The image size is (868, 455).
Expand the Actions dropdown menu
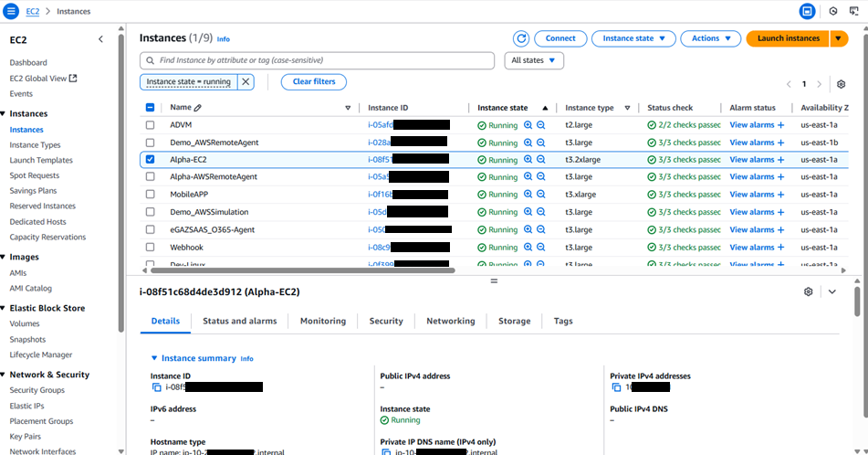point(711,38)
